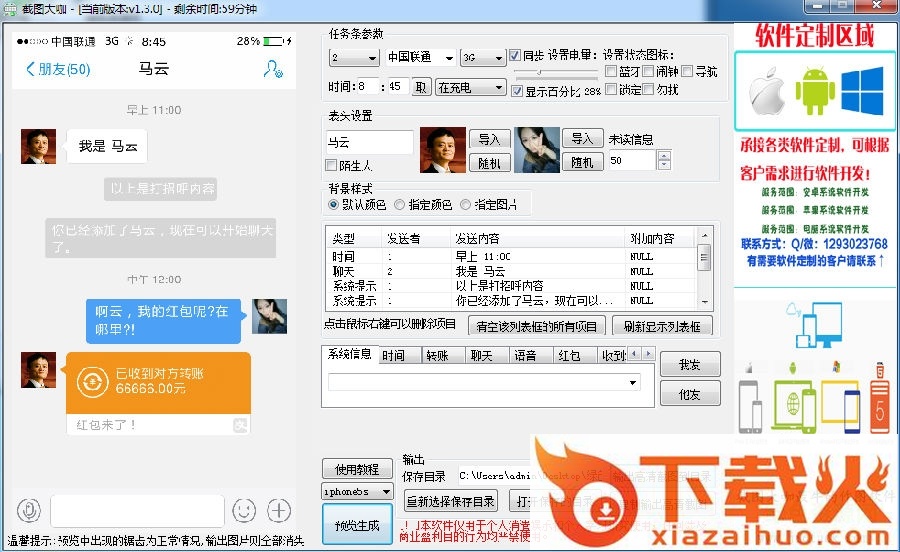Screen dimensions: 900x552
Task: Click 导入 button next to Jack Ma avatar
Action: point(489,139)
